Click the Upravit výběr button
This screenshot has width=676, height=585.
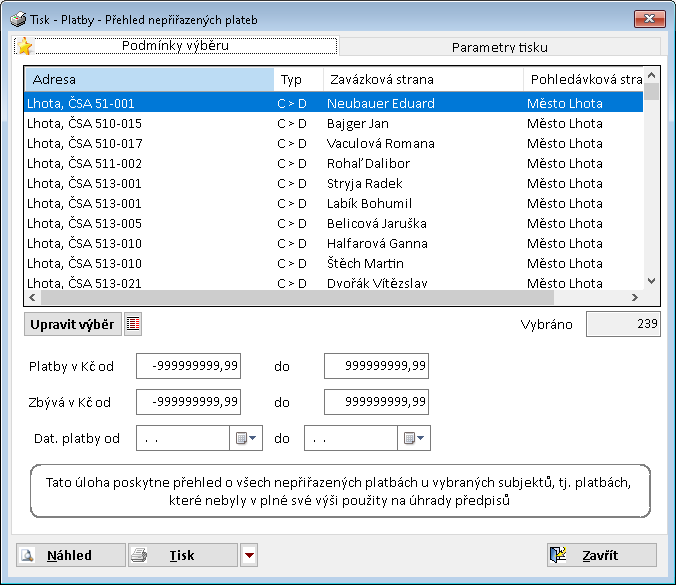72,324
